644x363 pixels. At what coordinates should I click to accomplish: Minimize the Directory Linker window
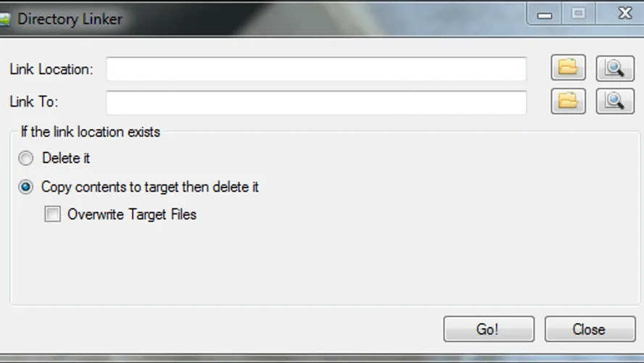pyautogui.click(x=544, y=14)
